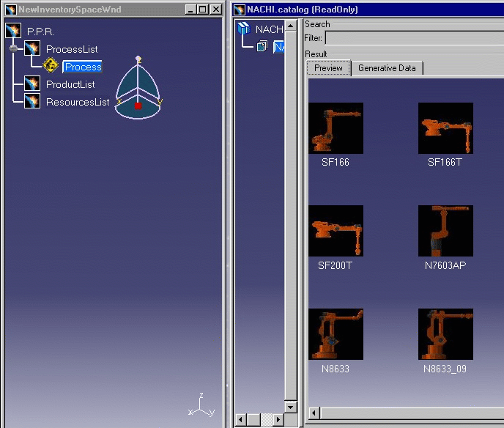Screen dimensions: 504x428
Task: Click the ProductList node icon
Action: (x=32, y=84)
